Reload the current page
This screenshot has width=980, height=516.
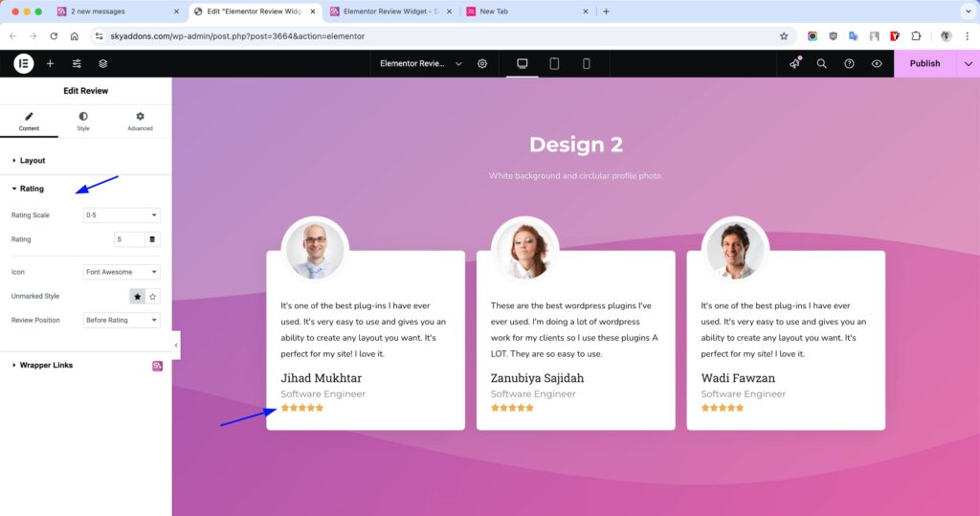(x=54, y=36)
